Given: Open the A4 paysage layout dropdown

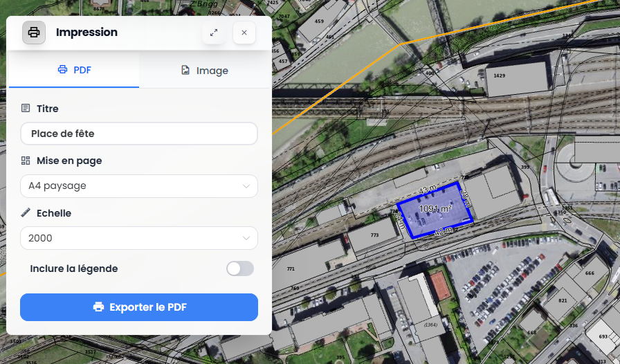Looking at the screenshot, I should [x=139, y=186].
